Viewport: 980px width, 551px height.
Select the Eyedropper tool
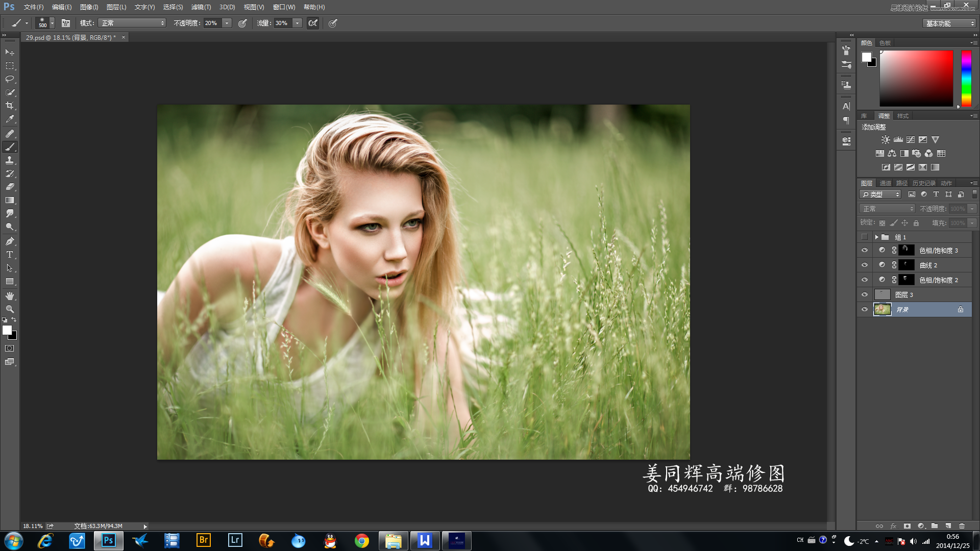coord(10,119)
